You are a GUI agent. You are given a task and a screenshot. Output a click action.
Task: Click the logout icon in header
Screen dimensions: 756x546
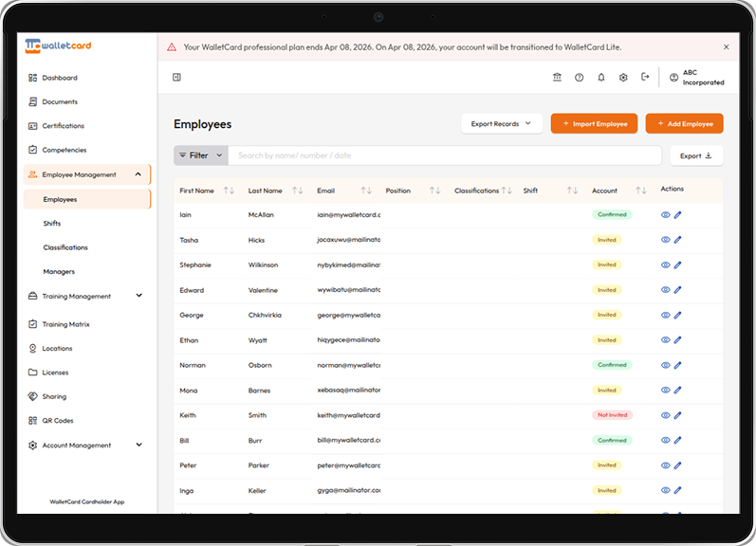[645, 77]
